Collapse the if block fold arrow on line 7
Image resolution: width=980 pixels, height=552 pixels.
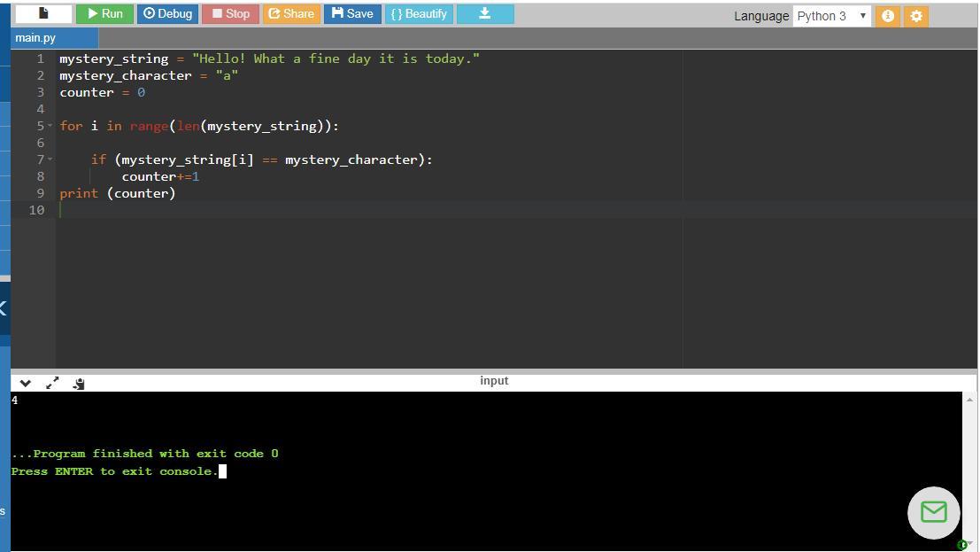(50, 159)
